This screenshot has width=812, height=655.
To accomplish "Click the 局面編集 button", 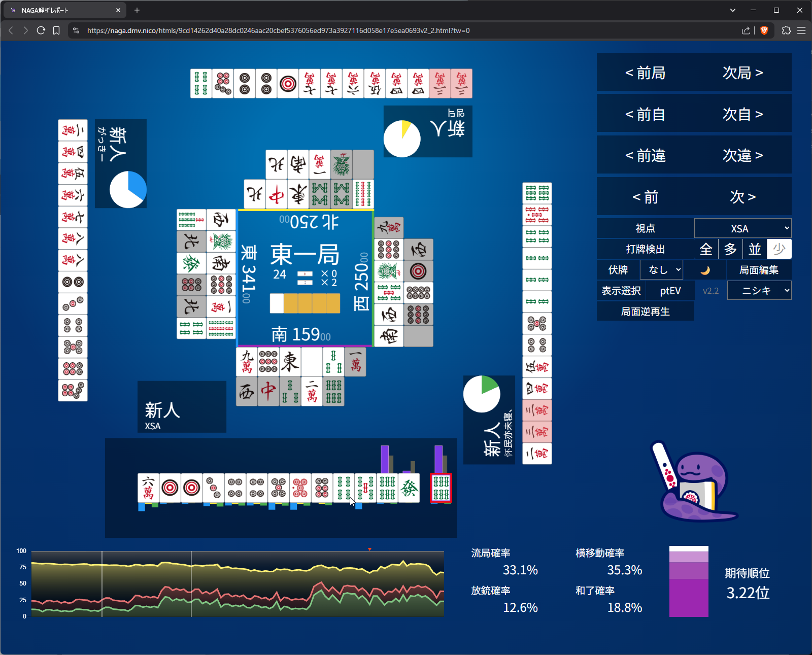I will (759, 270).
